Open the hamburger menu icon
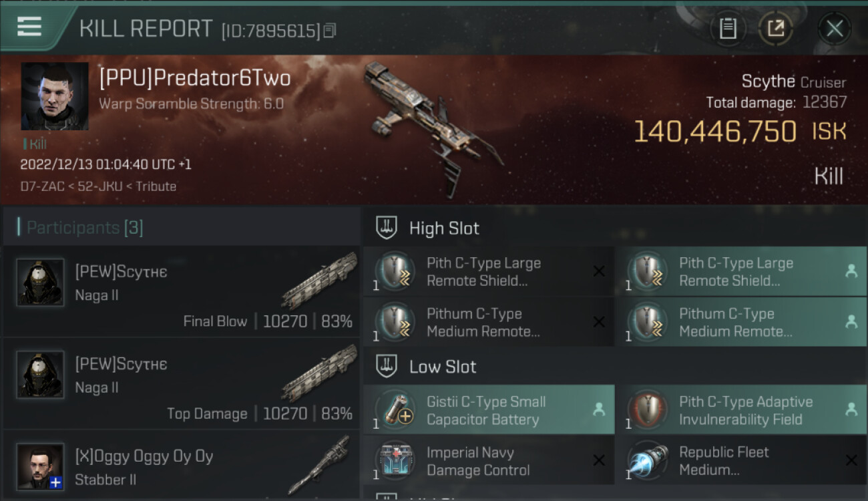The height and width of the screenshot is (501, 868). pos(29,27)
